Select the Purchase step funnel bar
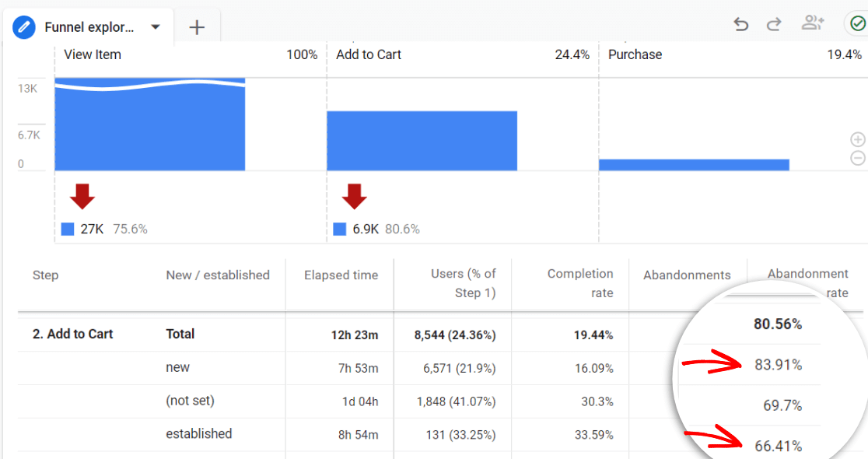Viewport: 868px width, 459px height. click(x=694, y=164)
